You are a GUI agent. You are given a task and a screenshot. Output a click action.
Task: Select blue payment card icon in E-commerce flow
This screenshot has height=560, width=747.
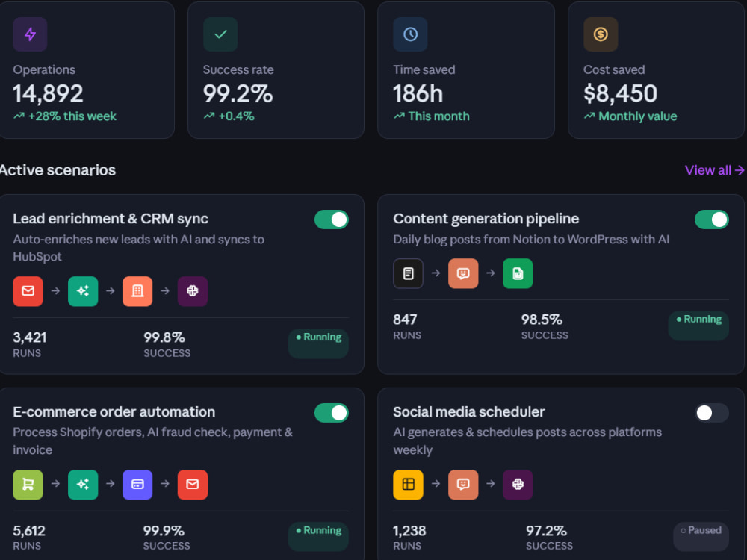click(x=137, y=485)
